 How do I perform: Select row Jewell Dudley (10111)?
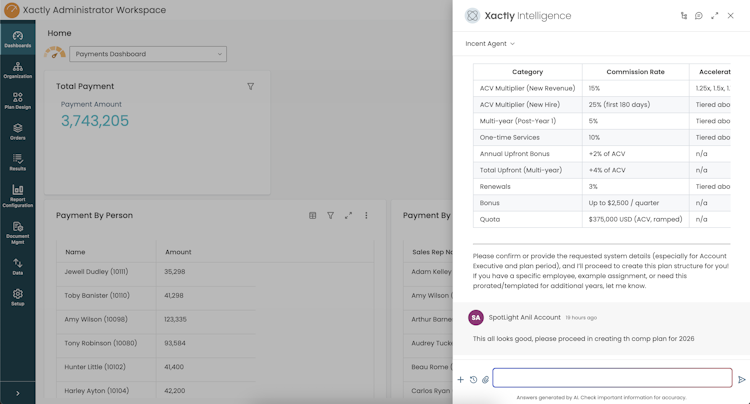click(x=156, y=272)
